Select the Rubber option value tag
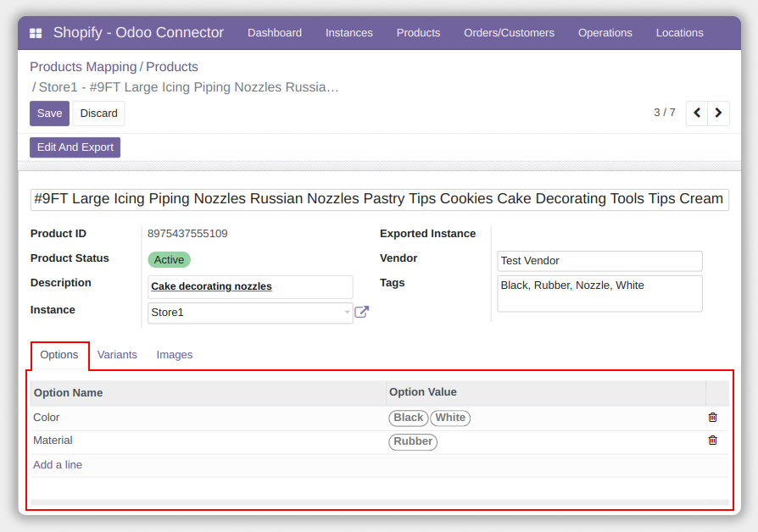 click(x=413, y=441)
